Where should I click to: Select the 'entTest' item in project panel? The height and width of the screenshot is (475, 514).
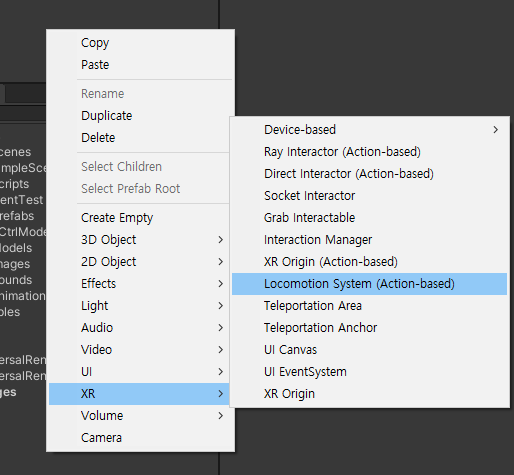coord(21,200)
